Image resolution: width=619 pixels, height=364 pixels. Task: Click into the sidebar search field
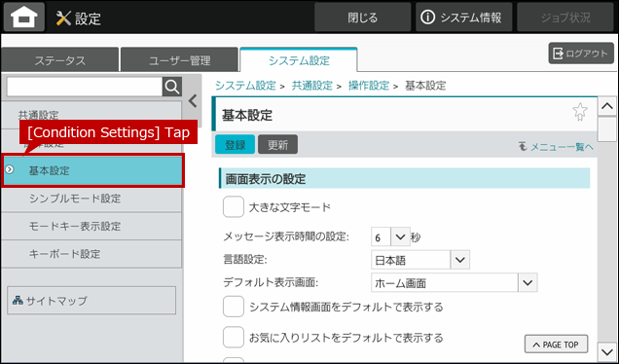pos(85,87)
